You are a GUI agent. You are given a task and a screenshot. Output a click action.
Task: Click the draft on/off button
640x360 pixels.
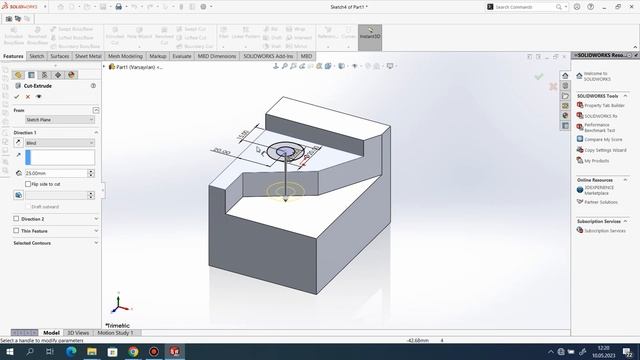click(x=18, y=195)
